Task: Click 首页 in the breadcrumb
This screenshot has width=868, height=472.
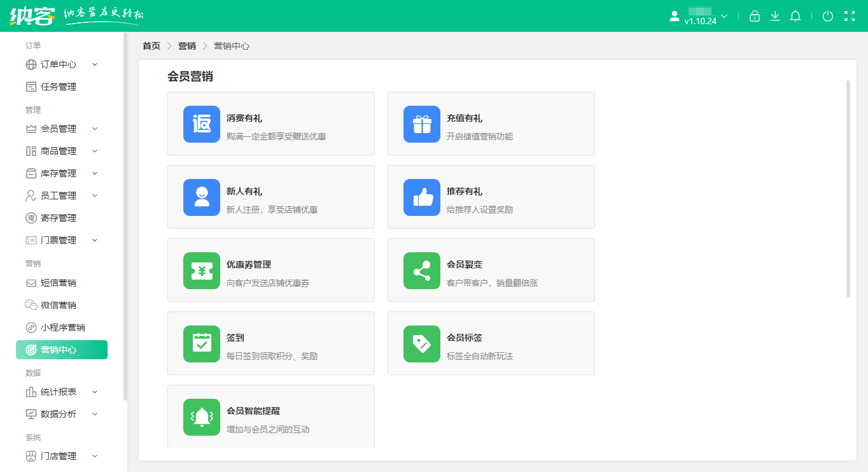Action: [x=151, y=46]
